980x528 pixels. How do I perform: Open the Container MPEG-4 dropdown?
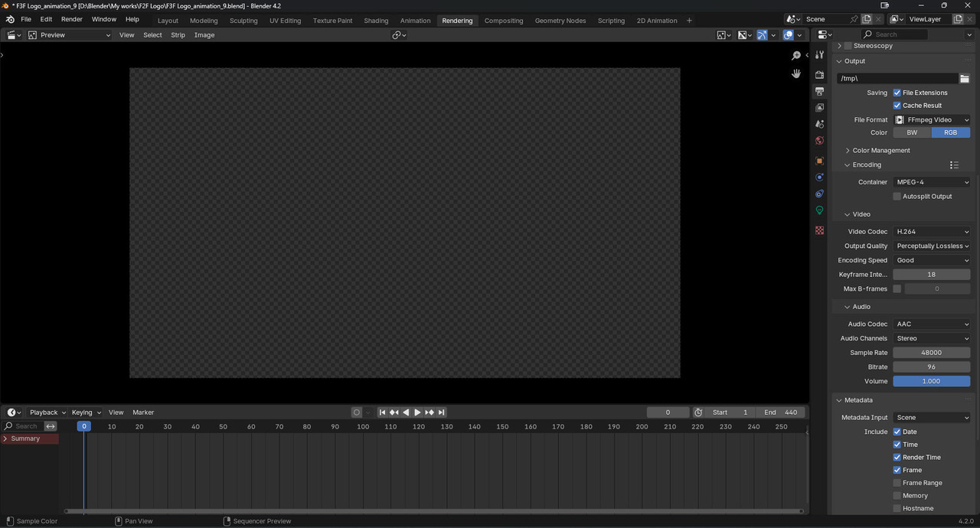pos(932,182)
